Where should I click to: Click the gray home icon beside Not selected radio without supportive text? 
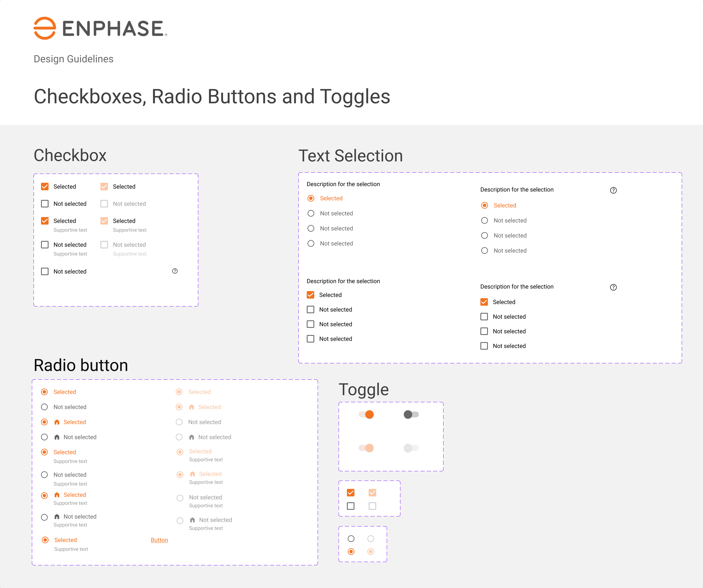pos(57,437)
